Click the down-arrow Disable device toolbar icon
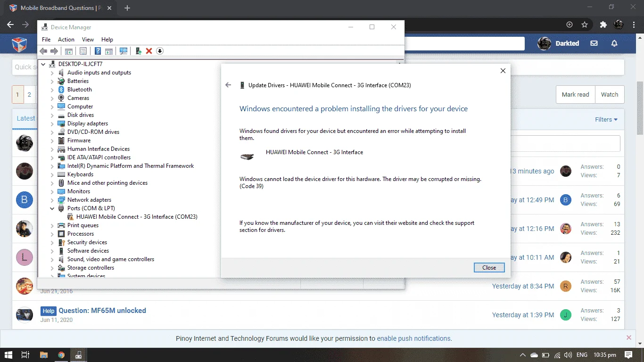This screenshot has height=362, width=644. 160,51
